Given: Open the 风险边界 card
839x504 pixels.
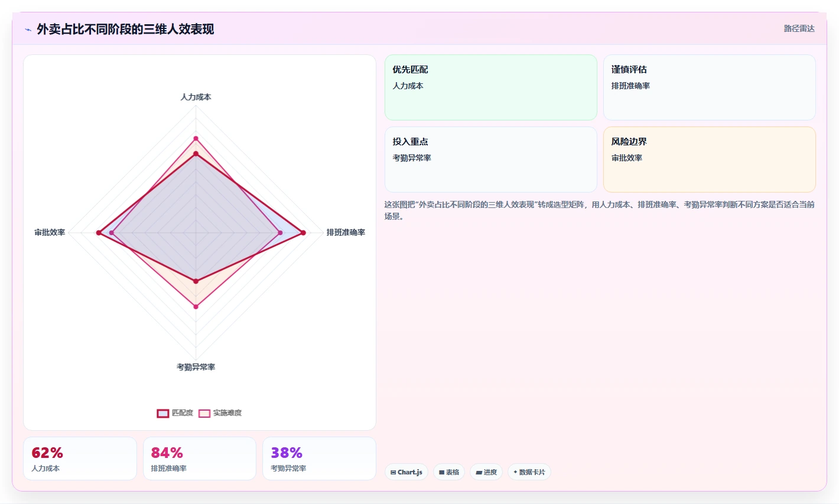Looking at the screenshot, I should (710, 160).
